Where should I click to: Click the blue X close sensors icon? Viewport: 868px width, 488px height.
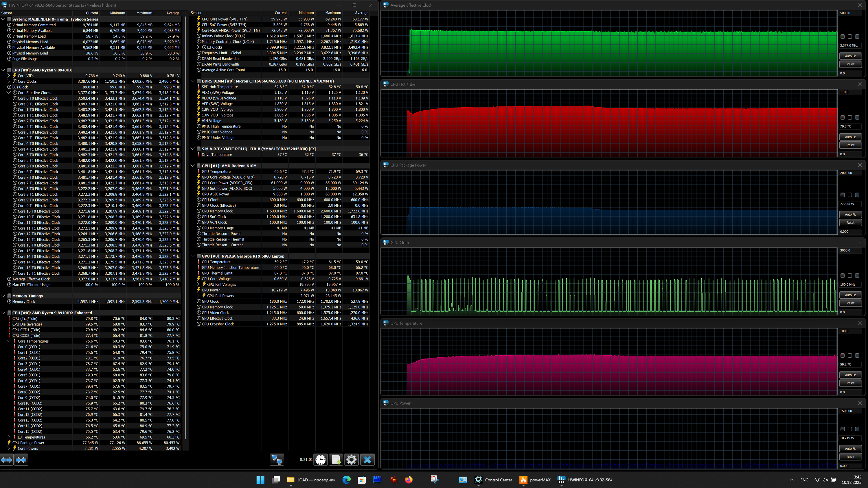point(367,459)
